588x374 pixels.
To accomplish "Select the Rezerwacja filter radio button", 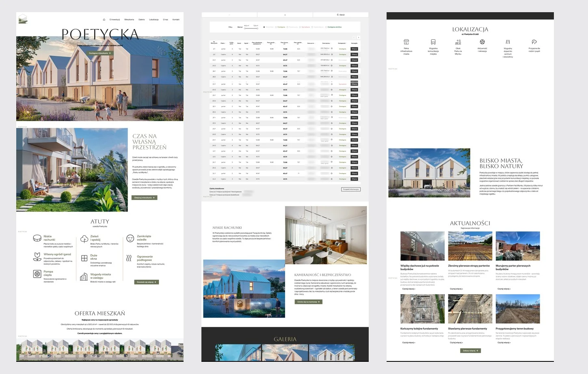I will (x=288, y=27).
